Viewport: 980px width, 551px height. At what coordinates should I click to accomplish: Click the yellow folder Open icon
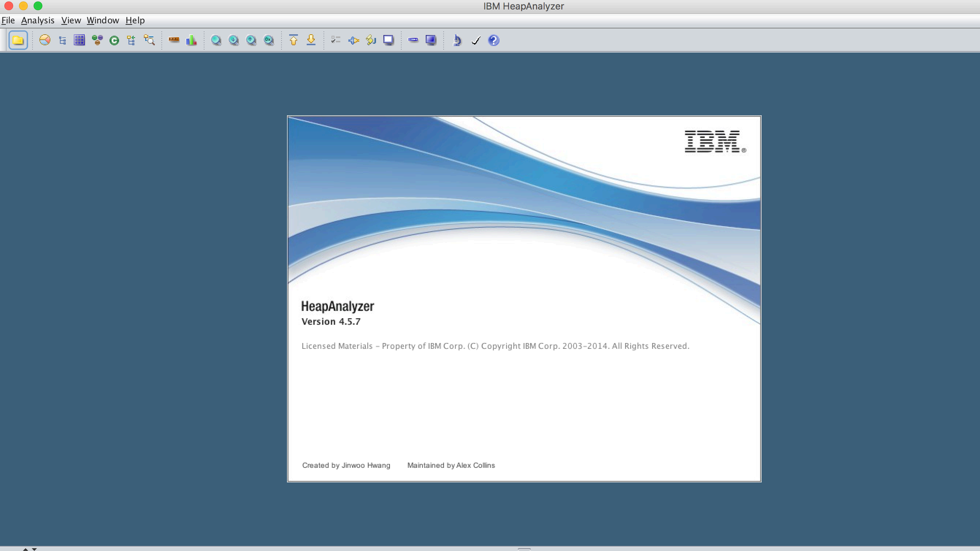tap(18, 40)
